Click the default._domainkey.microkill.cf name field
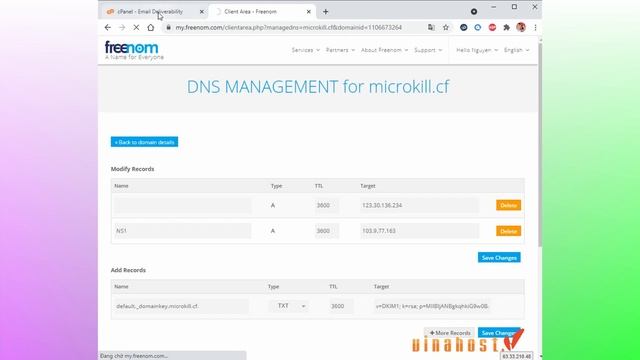Image resolution: width=640 pixels, height=360 pixels. click(x=181, y=306)
